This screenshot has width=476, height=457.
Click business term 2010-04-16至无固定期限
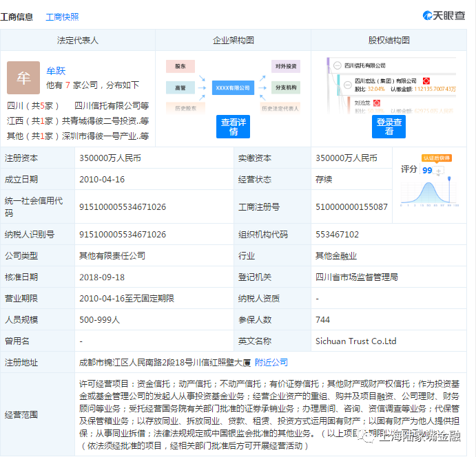tap(127, 299)
